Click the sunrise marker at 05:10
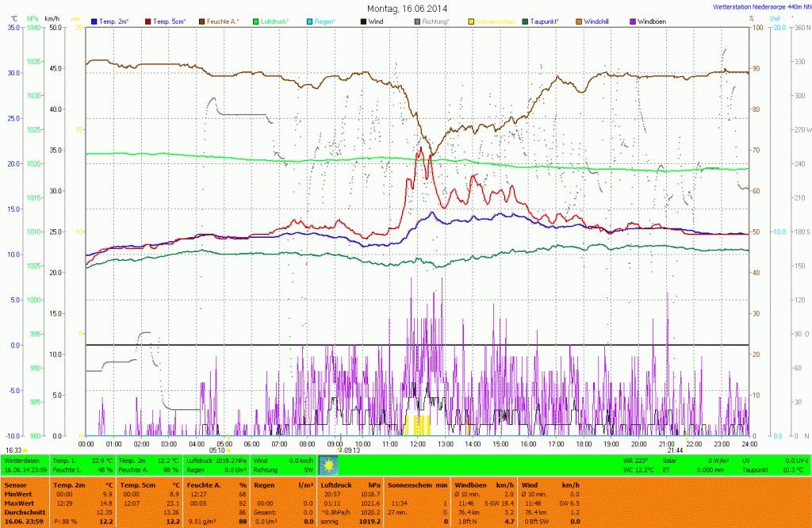This screenshot has width=812, height=528. coord(228,450)
